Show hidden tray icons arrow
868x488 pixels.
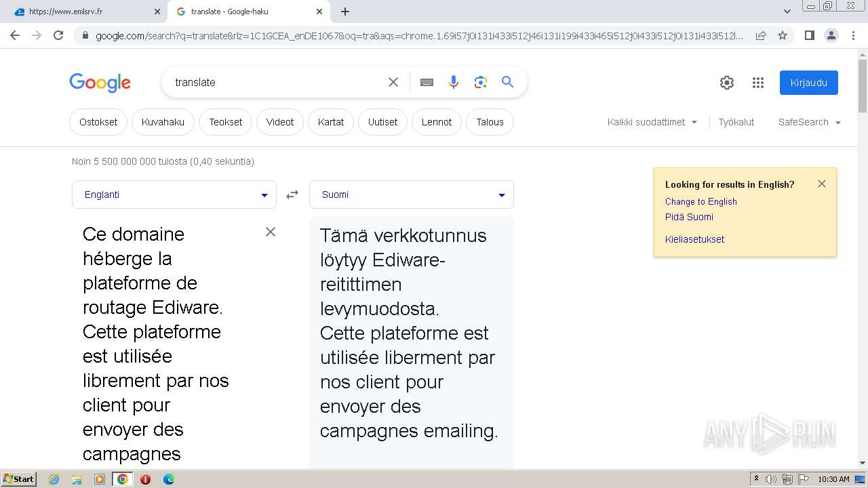(756, 479)
